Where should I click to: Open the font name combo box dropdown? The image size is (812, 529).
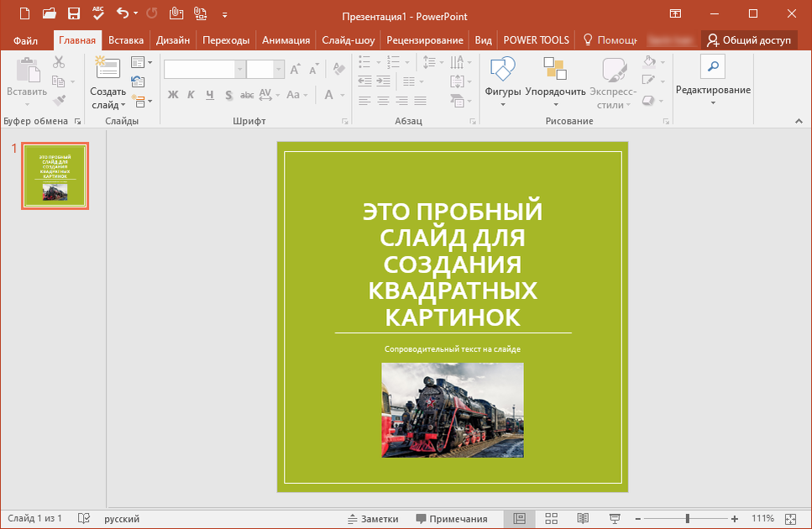point(240,70)
